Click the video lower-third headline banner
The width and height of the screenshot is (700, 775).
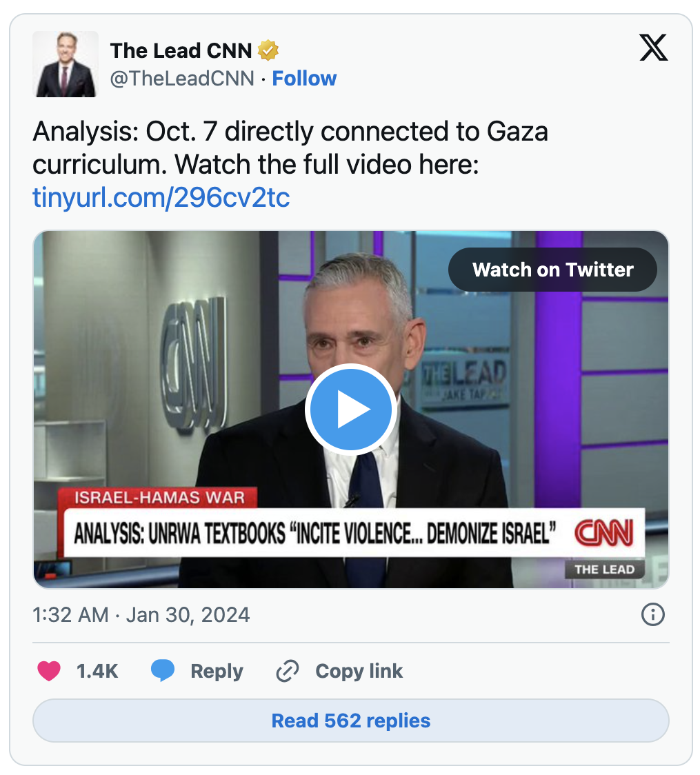coord(355,533)
